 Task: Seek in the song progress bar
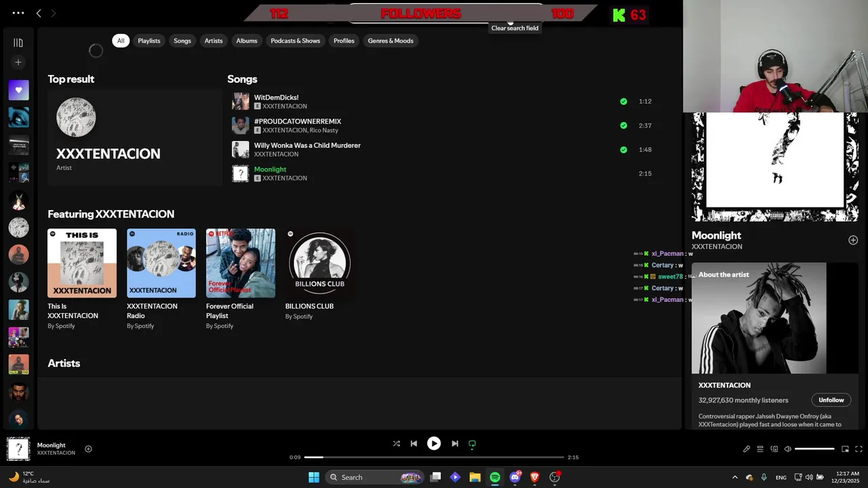[434, 457]
